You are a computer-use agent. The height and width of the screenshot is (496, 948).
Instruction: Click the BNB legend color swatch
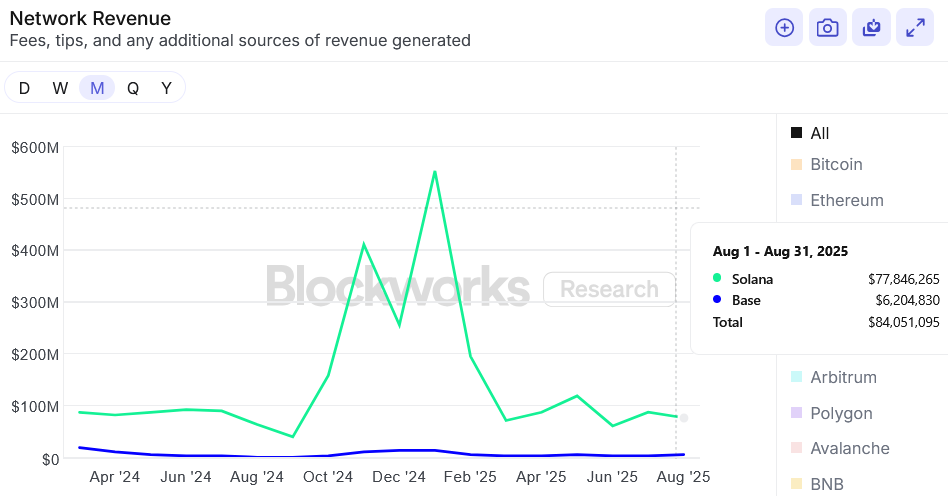click(797, 484)
